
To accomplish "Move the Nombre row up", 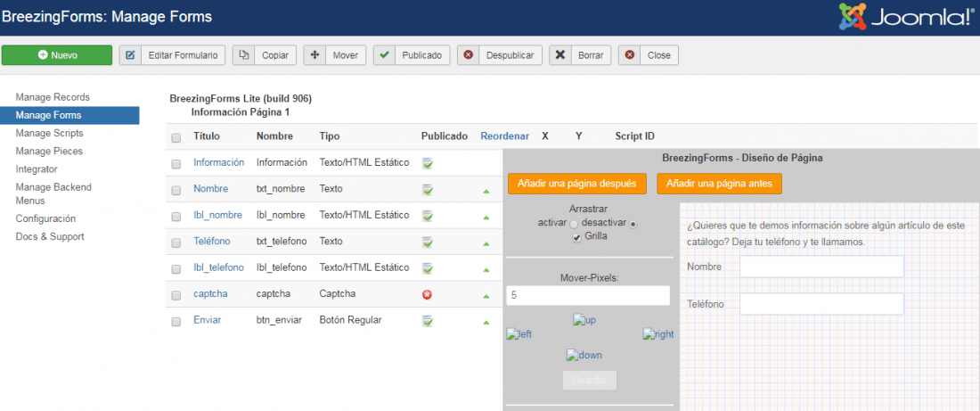I will pyautogui.click(x=486, y=191).
